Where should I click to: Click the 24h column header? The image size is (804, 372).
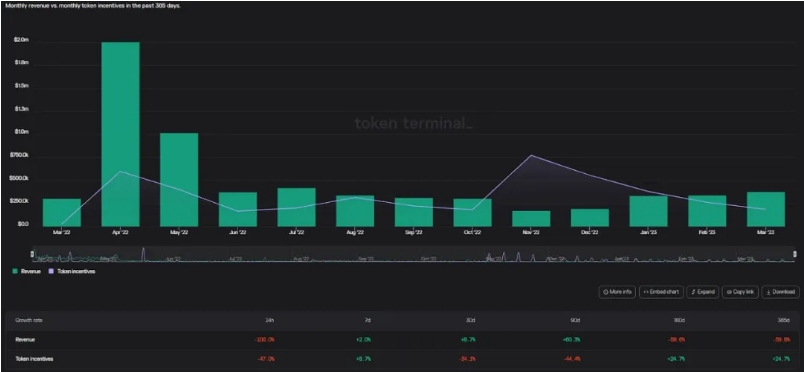pyautogui.click(x=270, y=320)
